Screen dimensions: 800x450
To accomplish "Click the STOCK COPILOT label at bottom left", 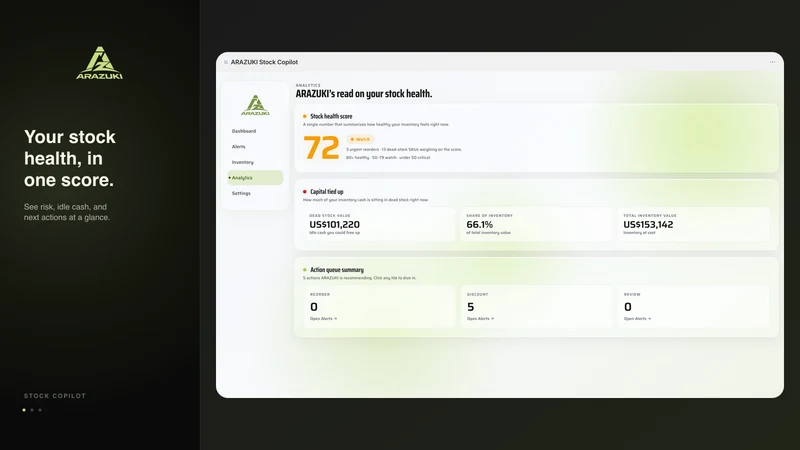I will click(55, 396).
